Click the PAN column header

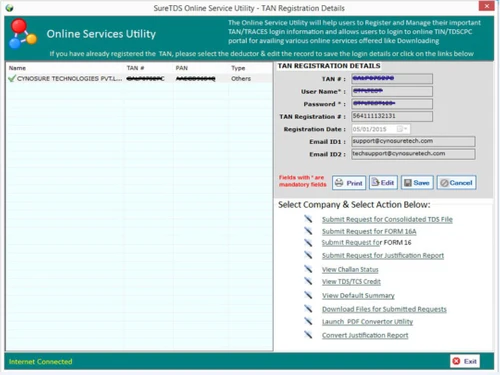point(182,68)
